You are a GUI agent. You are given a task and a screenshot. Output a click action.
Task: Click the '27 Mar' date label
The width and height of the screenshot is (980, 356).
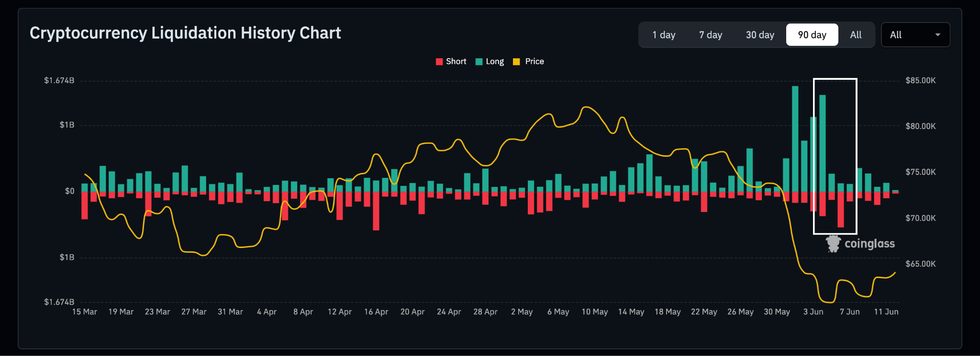194,312
